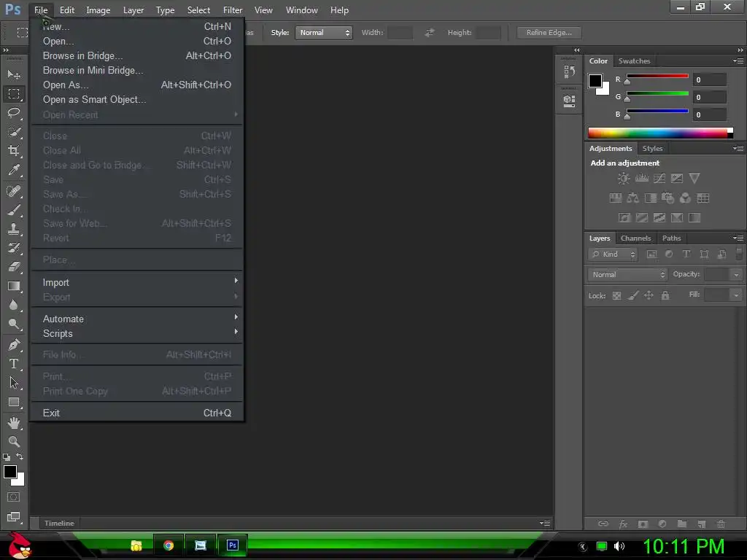Toggle the layer filtering switch
This screenshot has width=747, height=560.
[x=739, y=253]
